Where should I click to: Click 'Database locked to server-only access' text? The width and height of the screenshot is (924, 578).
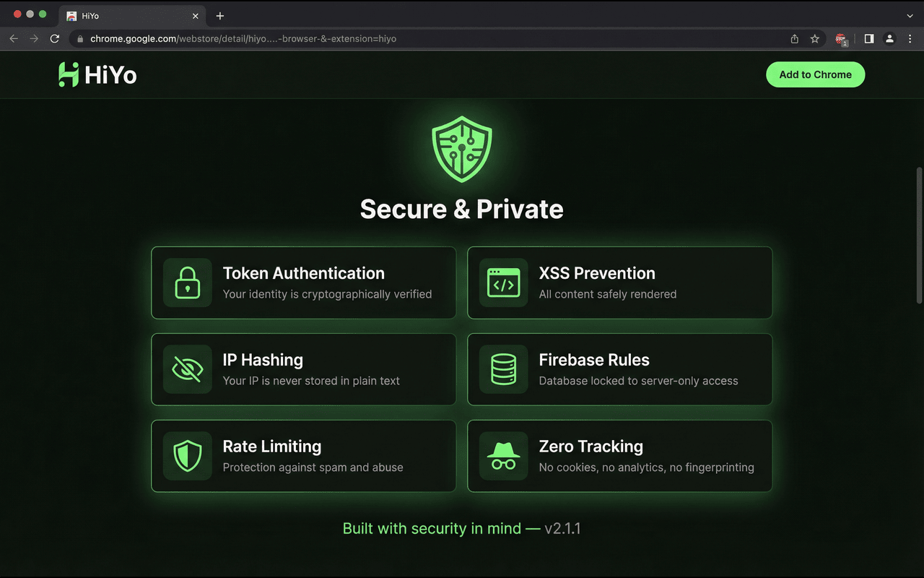pyautogui.click(x=639, y=381)
